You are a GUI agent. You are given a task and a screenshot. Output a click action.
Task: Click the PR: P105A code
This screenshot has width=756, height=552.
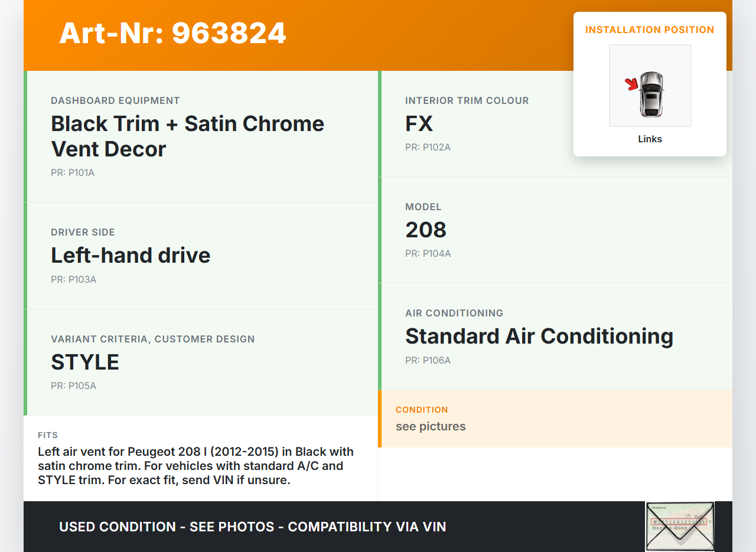[73, 386]
